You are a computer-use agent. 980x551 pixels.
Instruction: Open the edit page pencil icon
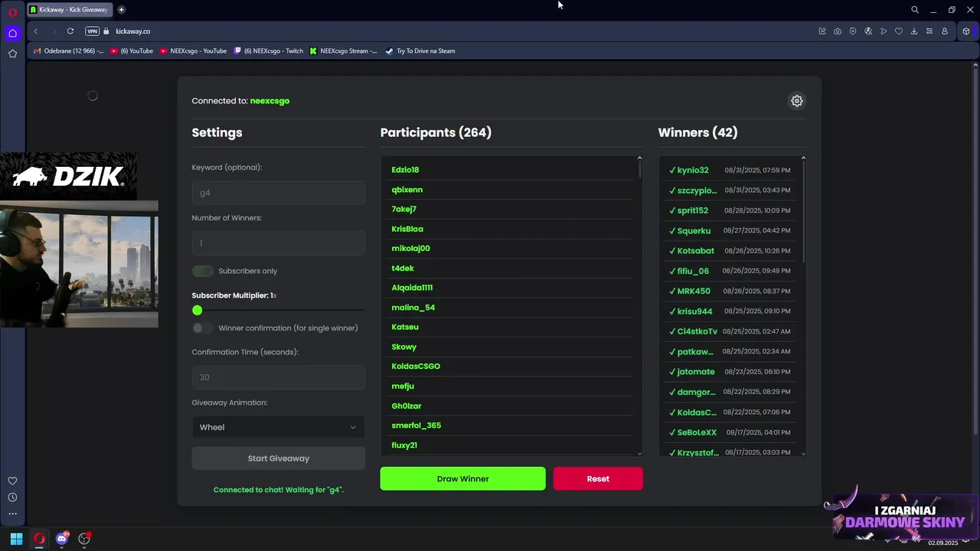pos(822,31)
